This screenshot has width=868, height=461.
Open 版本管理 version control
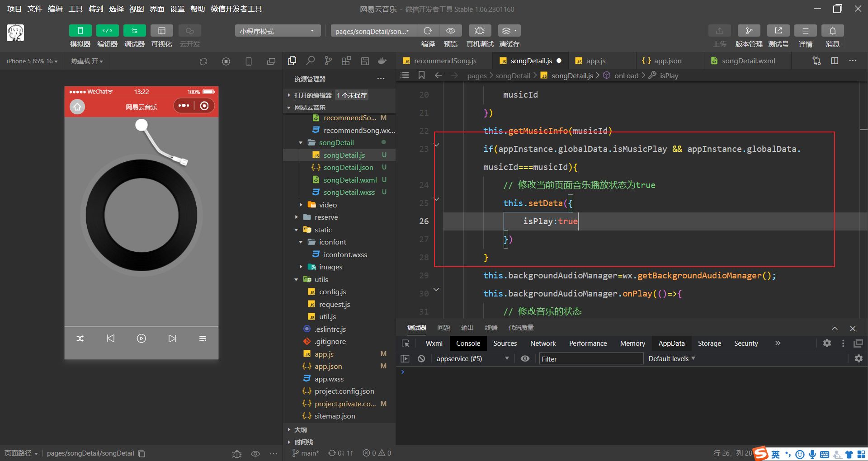pos(749,31)
